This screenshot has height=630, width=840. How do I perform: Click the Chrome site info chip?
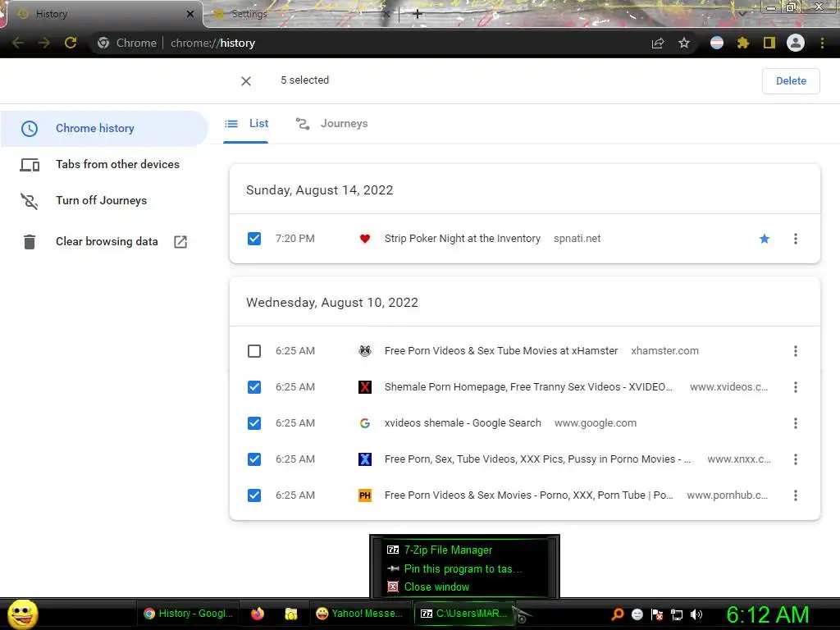[127, 43]
